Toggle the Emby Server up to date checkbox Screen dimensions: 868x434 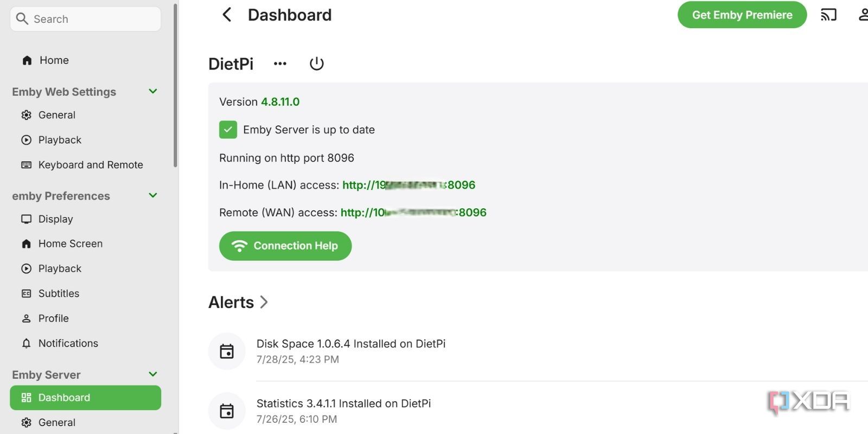tap(228, 130)
